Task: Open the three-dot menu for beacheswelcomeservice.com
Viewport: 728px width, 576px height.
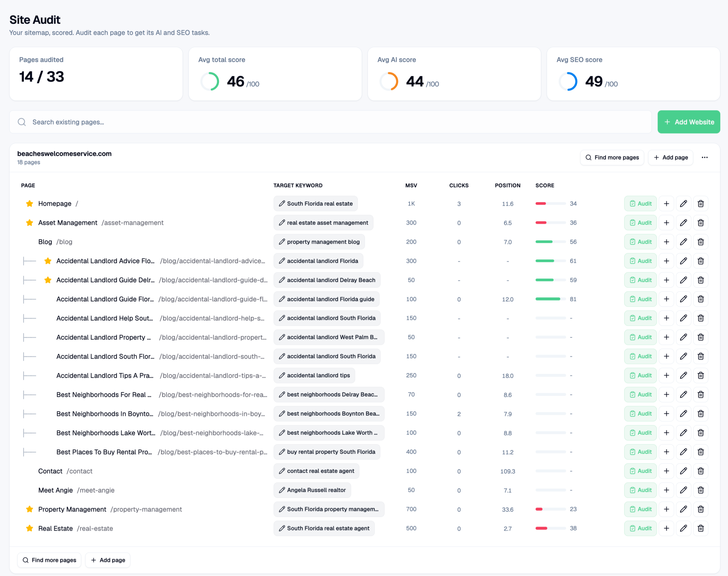Action: tap(704, 158)
